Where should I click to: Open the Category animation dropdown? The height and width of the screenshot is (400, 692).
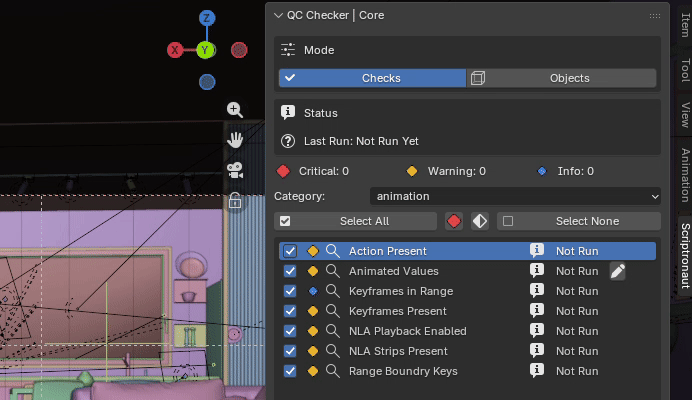click(x=515, y=196)
